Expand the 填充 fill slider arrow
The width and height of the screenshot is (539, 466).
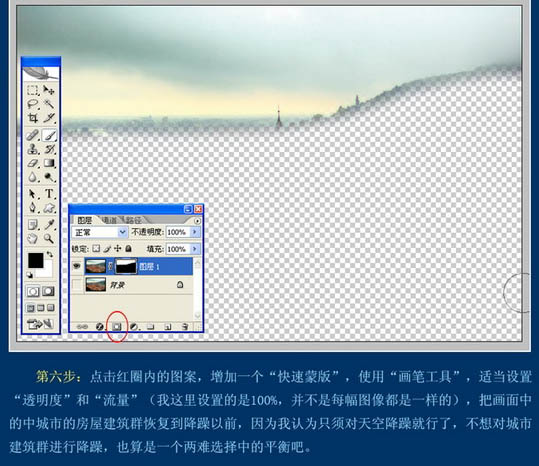pyautogui.click(x=195, y=248)
